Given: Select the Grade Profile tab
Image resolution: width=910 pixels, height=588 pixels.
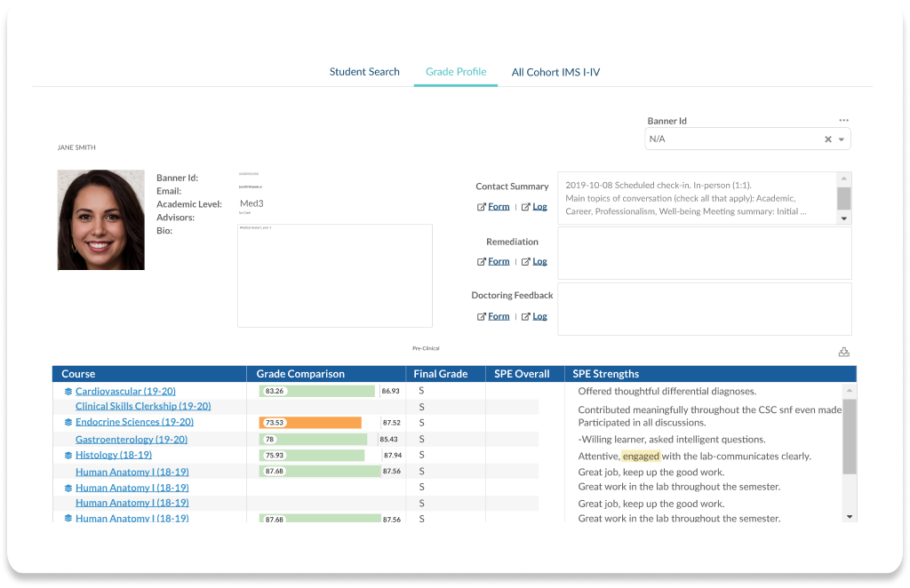Looking at the screenshot, I should (x=456, y=72).
